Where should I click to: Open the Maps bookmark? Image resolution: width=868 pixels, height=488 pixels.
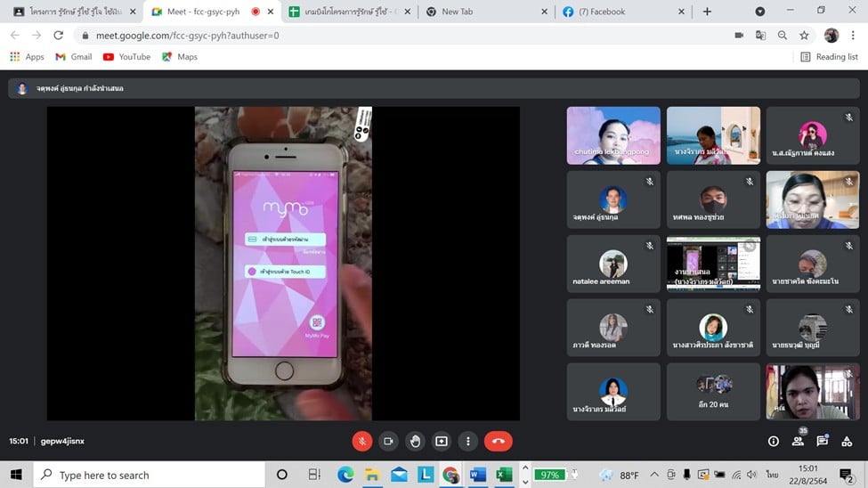179,56
